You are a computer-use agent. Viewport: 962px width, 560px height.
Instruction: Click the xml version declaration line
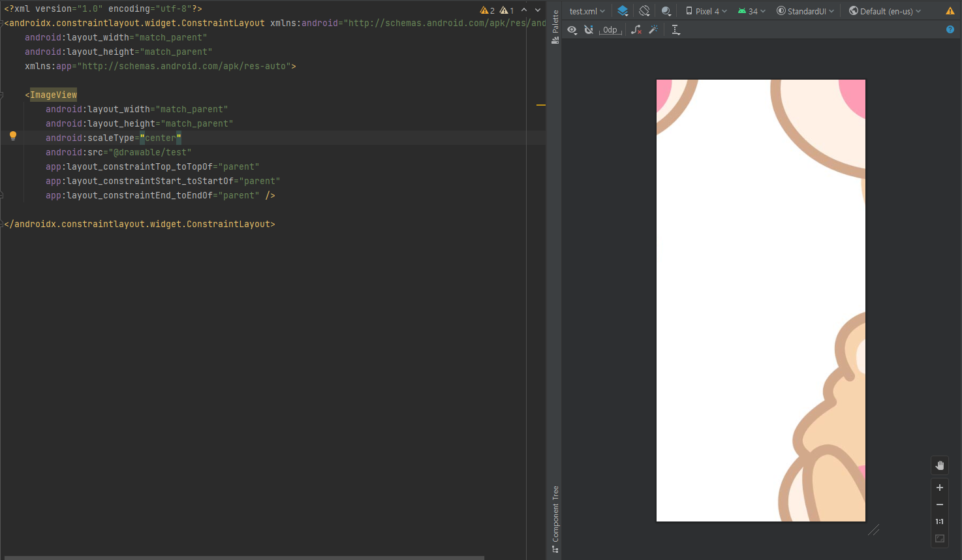(x=103, y=8)
